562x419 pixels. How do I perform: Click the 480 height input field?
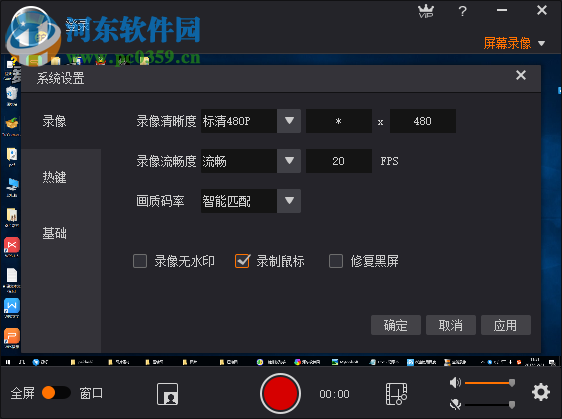coord(423,121)
